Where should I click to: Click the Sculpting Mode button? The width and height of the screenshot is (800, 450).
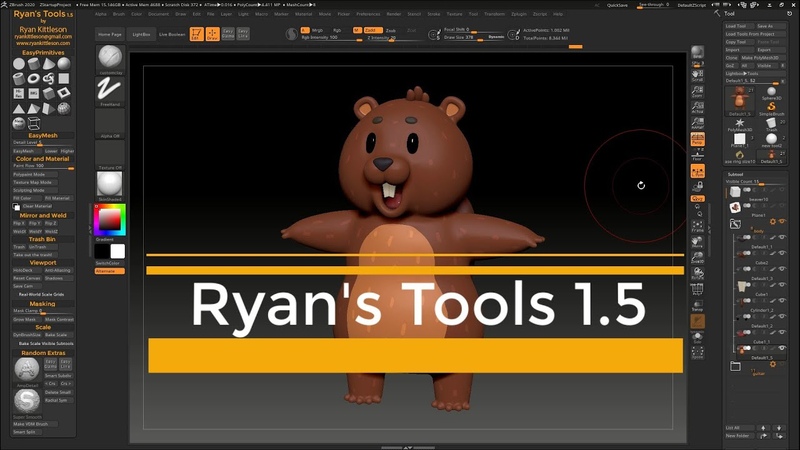35,190
